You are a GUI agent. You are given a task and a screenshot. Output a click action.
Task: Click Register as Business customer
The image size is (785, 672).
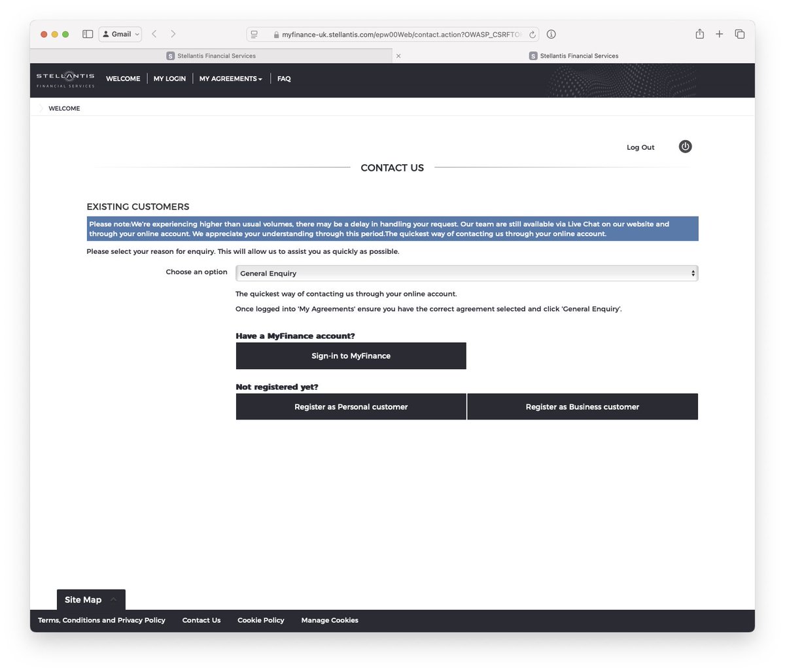pyautogui.click(x=582, y=407)
